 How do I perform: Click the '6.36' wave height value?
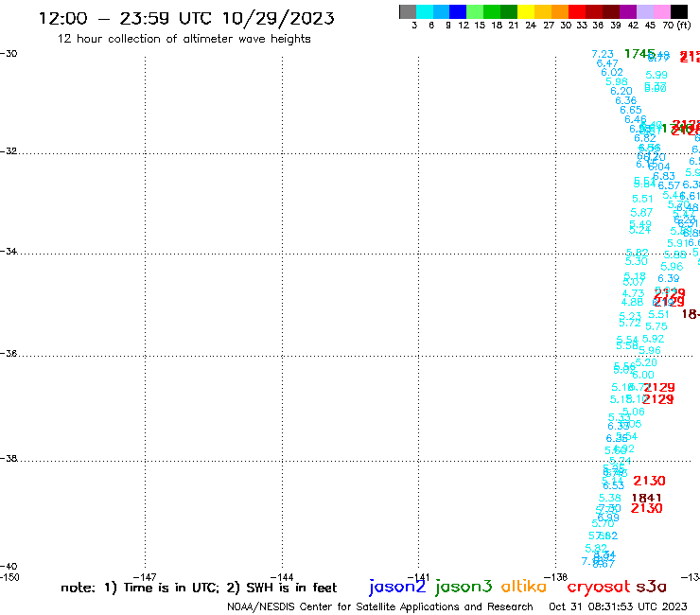click(x=626, y=100)
